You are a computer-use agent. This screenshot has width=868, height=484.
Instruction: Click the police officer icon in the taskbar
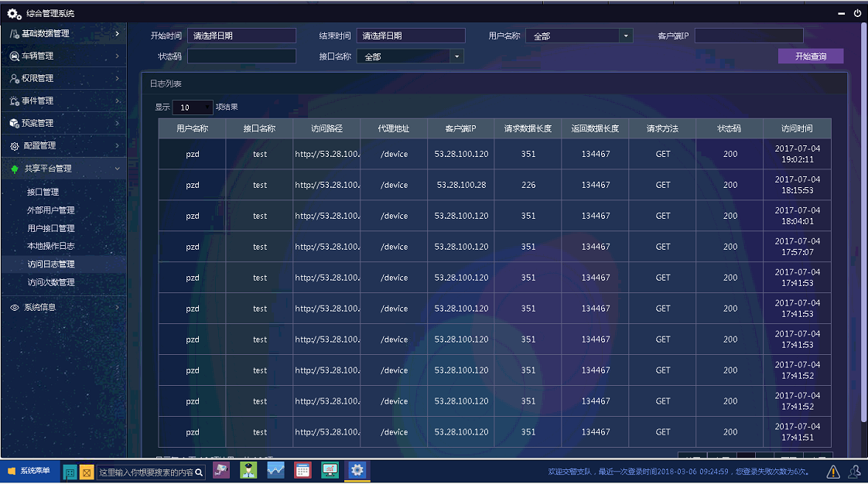pos(248,470)
